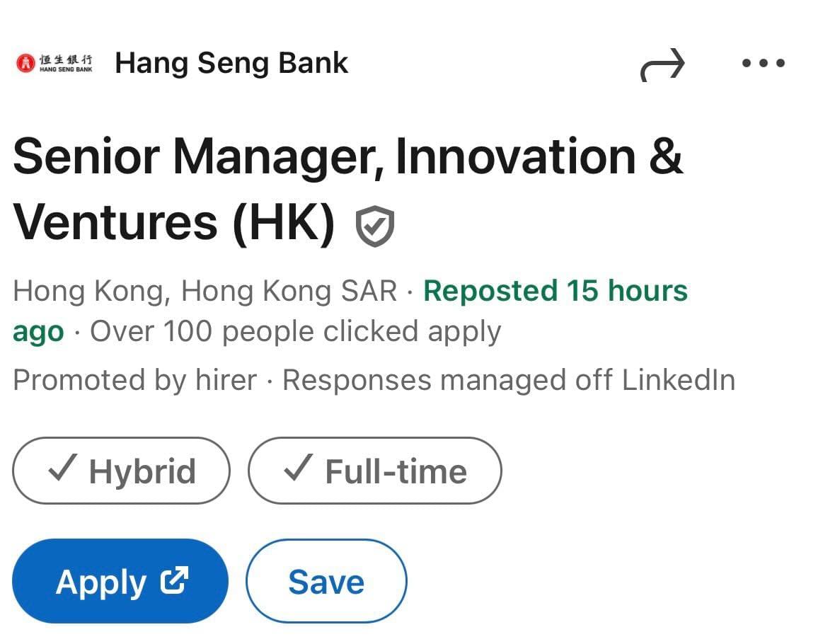
Task: Click Responses managed off LinkedIn text
Action: [509, 381]
